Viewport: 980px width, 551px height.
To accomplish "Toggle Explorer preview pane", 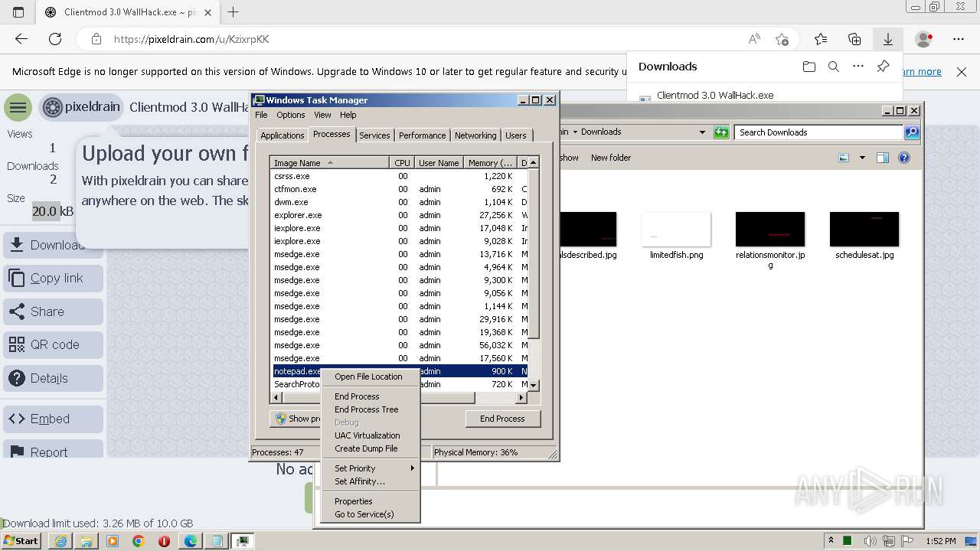I will [x=882, y=158].
